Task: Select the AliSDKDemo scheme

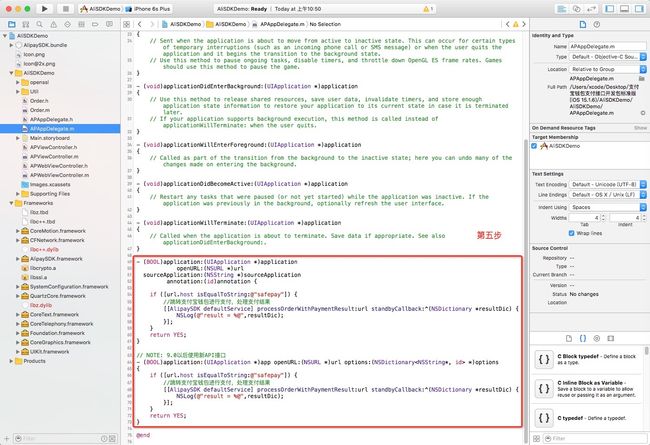Action: [100, 9]
